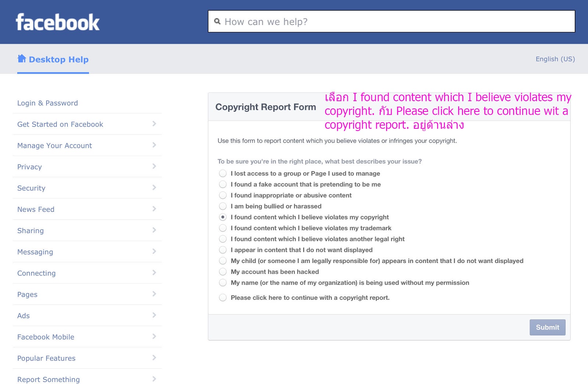Expand the News Feed chevron
Image resolution: width=588 pixels, height=384 pixels.
pos(154,209)
